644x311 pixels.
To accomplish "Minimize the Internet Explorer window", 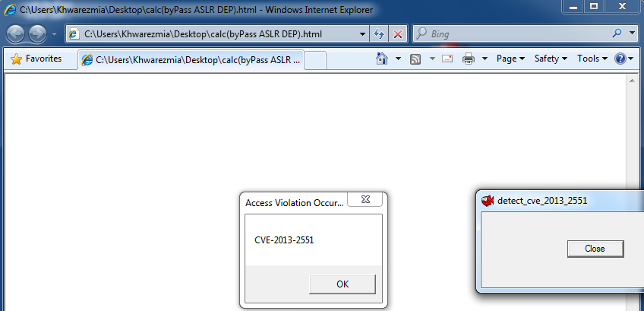I will [x=574, y=7].
